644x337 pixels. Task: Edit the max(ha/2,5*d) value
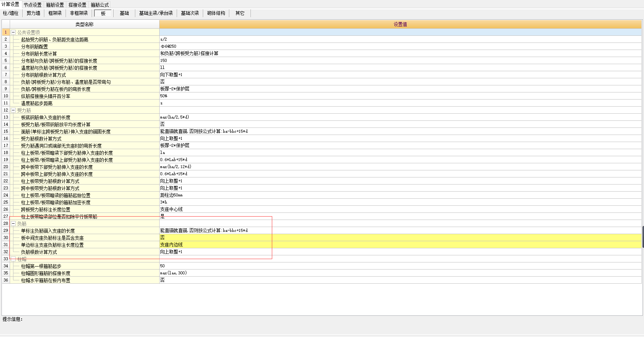pos(400,117)
